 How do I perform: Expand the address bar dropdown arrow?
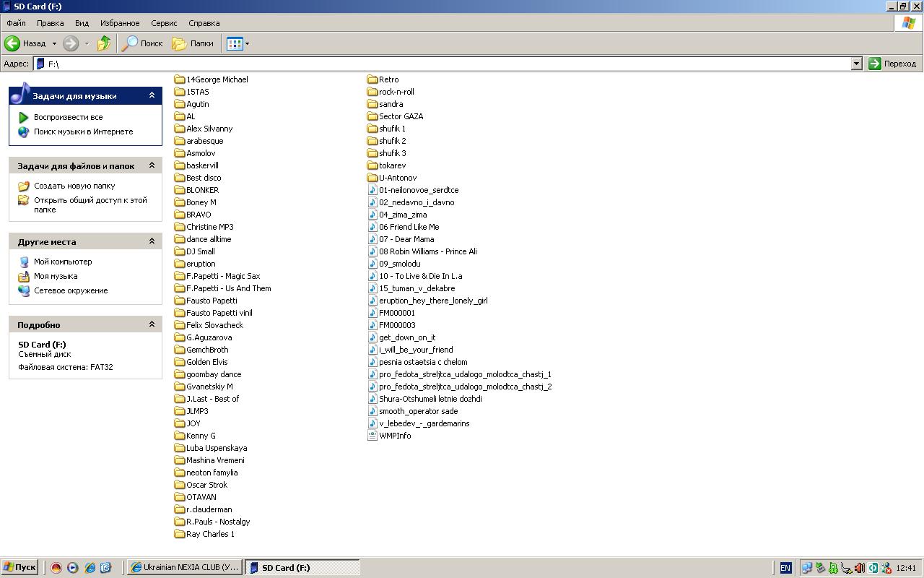pyautogui.click(x=856, y=64)
